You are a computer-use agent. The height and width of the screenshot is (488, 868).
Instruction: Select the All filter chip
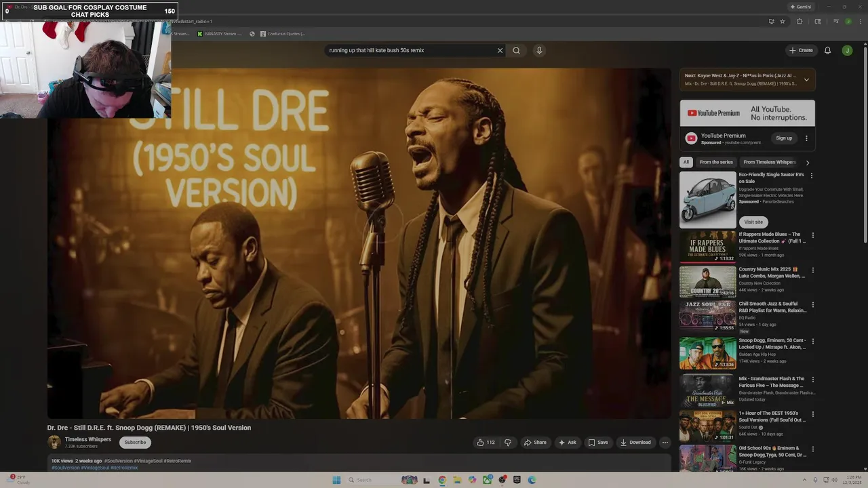(686, 162)
